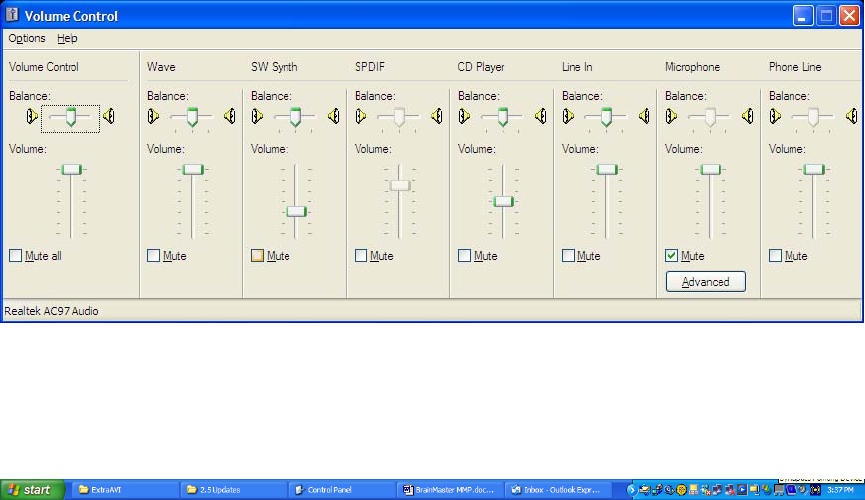Click the Windows start button
This screenshot has height=500, width=865.
[32, 490]
